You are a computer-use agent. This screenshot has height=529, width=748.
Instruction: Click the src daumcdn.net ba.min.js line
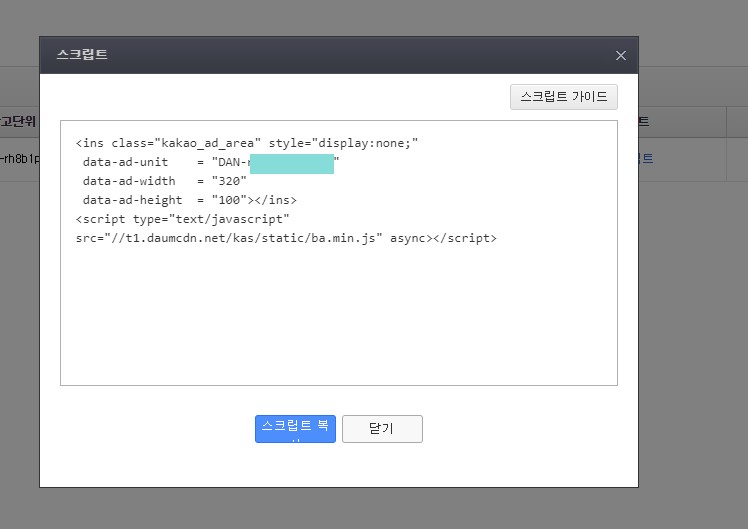pos(286,238)
